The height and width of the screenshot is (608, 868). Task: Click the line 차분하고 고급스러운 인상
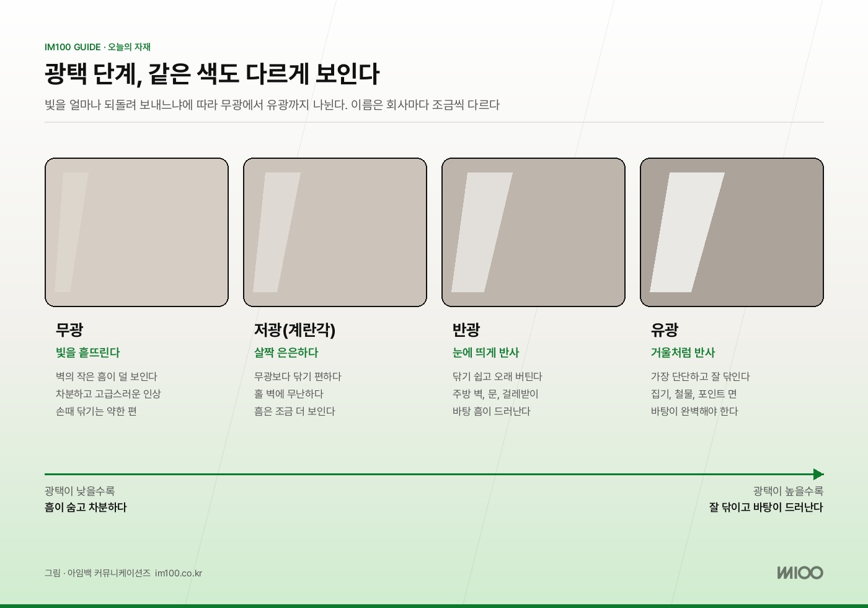(x=108, y=394)
